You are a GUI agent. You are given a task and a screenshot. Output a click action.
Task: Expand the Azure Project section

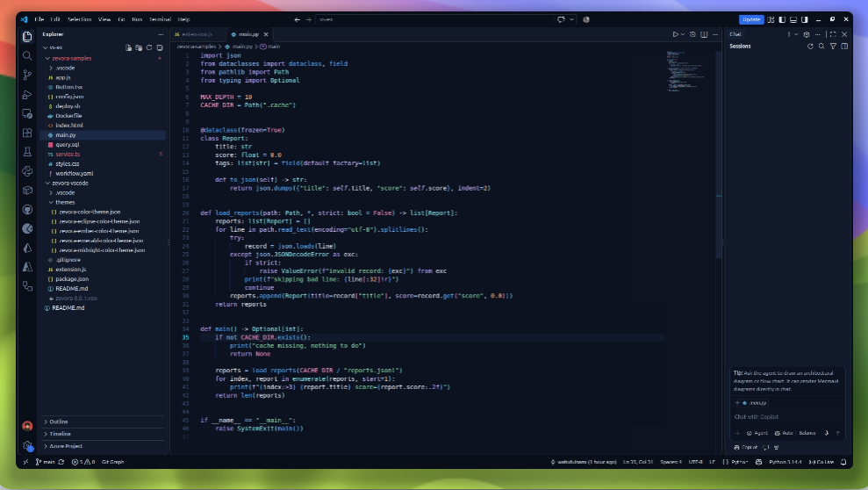click(103, 446)
